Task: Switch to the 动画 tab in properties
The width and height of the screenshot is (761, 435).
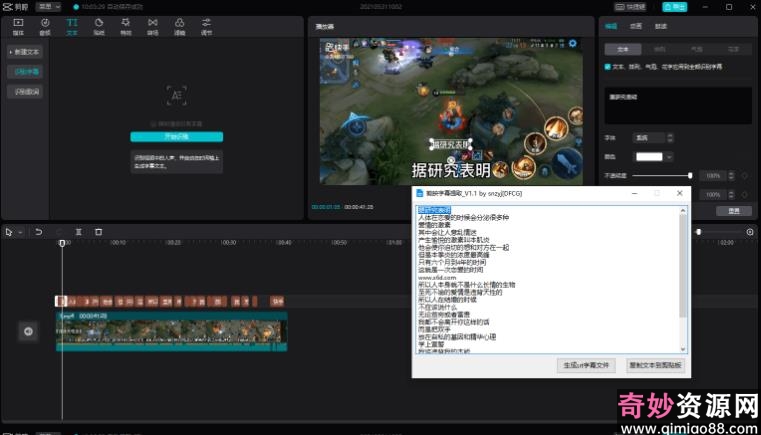Action: click(x=636, y=27)
